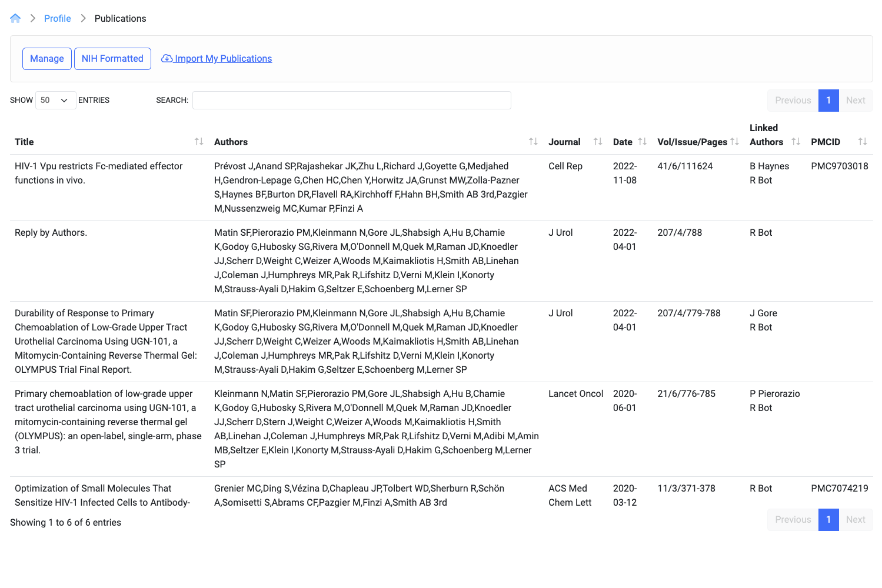This screenshot has height=588, width=882.
Task: Sort table by Journal column arrows
Action: coord(598,142)
